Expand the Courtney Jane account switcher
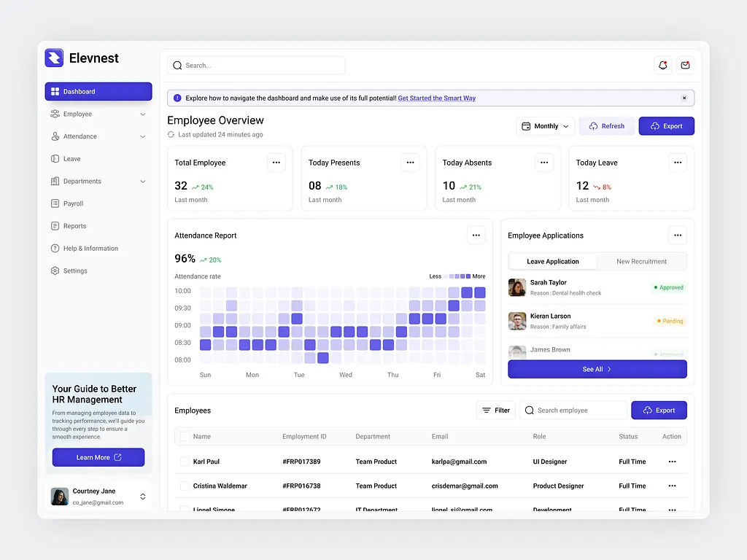 point(143,497)
